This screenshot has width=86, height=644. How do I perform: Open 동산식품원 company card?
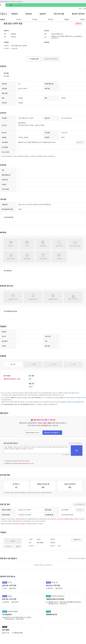coord(21,630)
